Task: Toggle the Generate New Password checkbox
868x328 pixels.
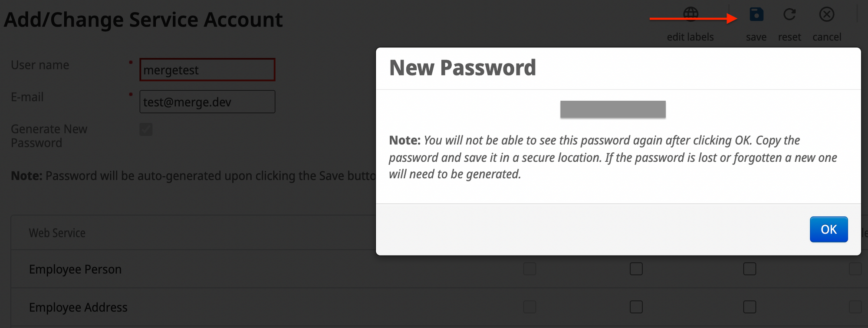Action: 146,129
